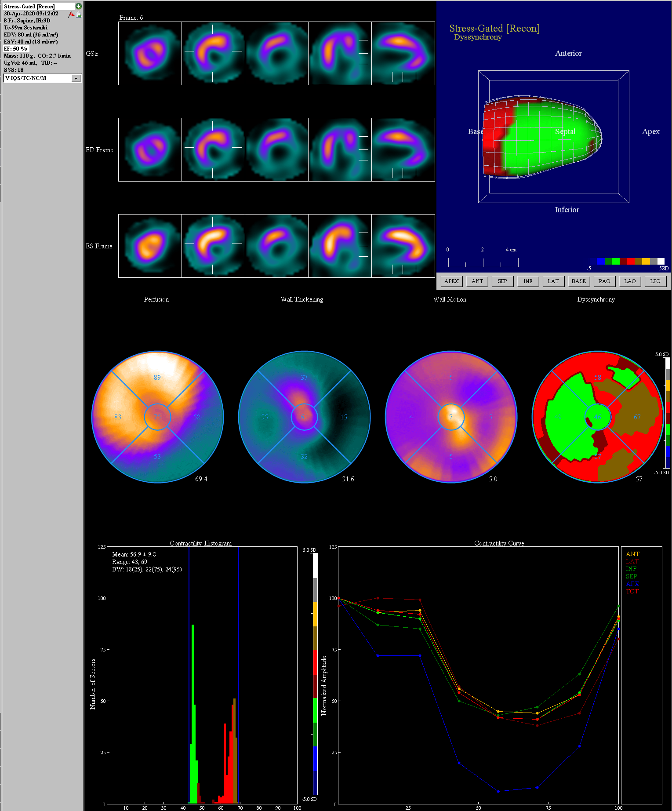This screenshot has height=811, width=672.
Task: Click the green histogram peak bar
Action: click(x=193, y=714)
